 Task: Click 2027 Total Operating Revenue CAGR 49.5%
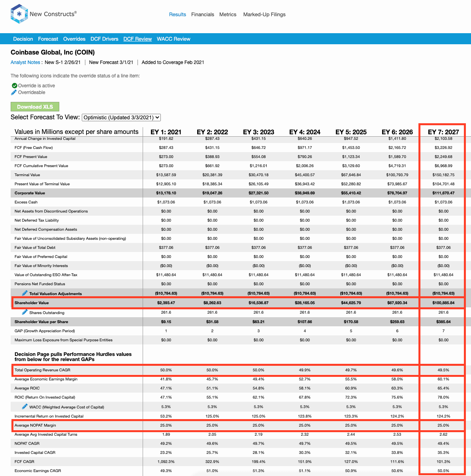tap(443, 370)
